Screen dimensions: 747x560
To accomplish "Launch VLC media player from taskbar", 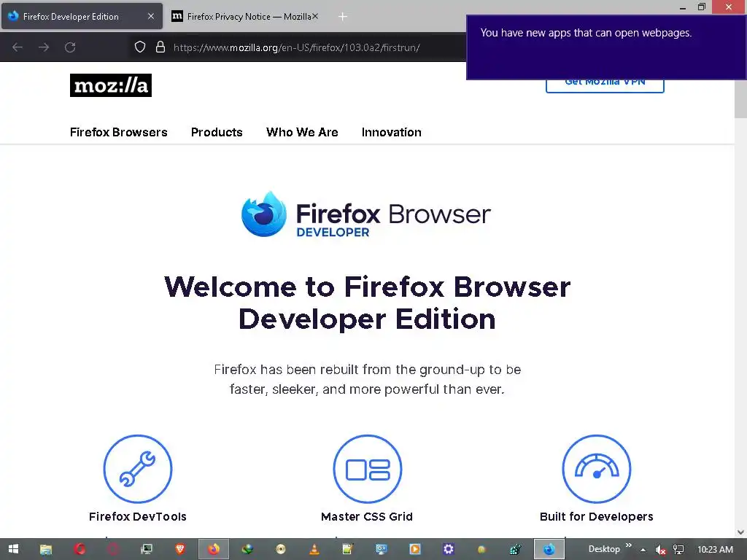I will [x=314, y=550].
